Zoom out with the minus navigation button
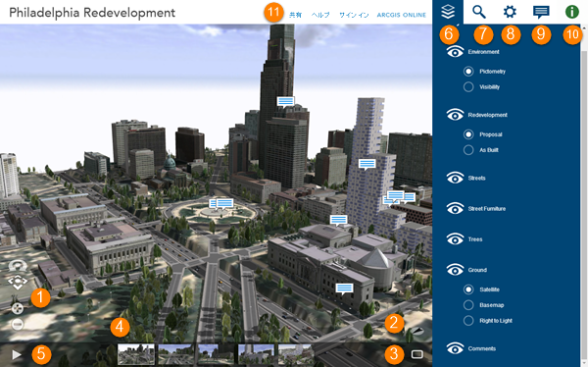The height and width of the screenshot is (367, 588). point(18,324)
